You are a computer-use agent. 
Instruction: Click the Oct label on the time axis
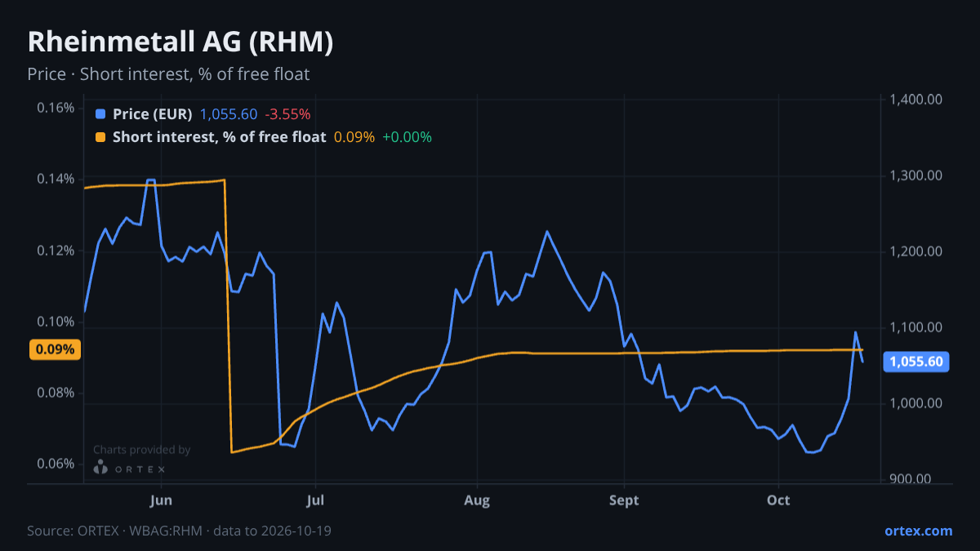pyautogui.click(x=778, y=500)
